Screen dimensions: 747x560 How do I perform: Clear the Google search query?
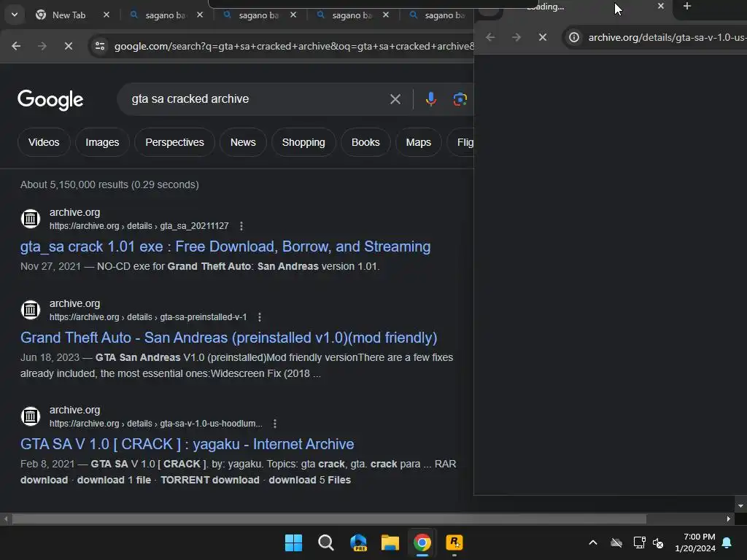(395, 99)
